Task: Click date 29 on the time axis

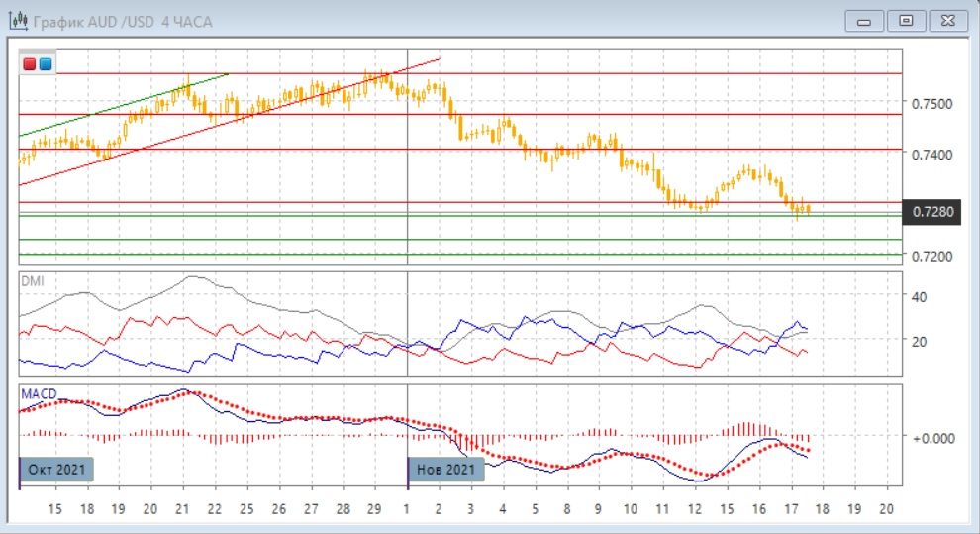Action: tap(375, 508)
